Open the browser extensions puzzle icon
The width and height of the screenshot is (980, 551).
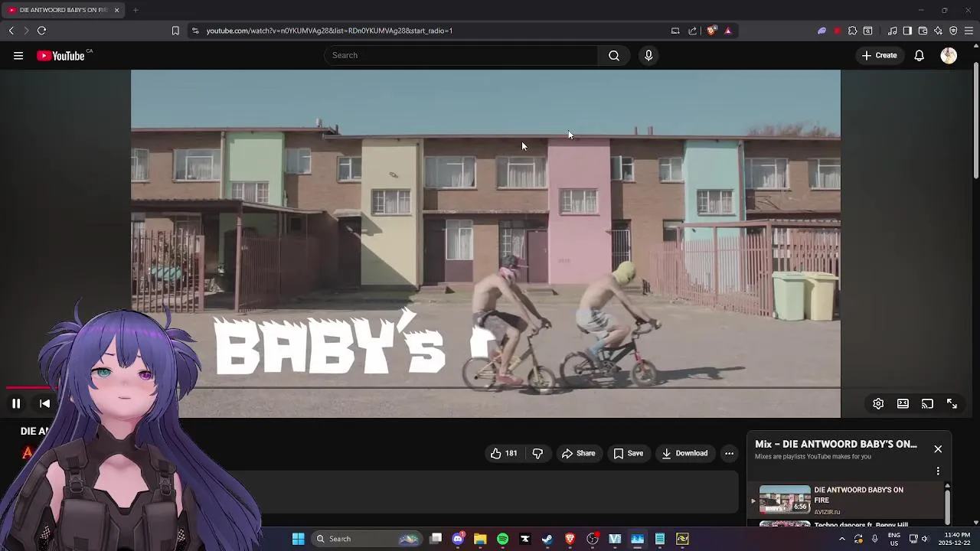[852, 31]
